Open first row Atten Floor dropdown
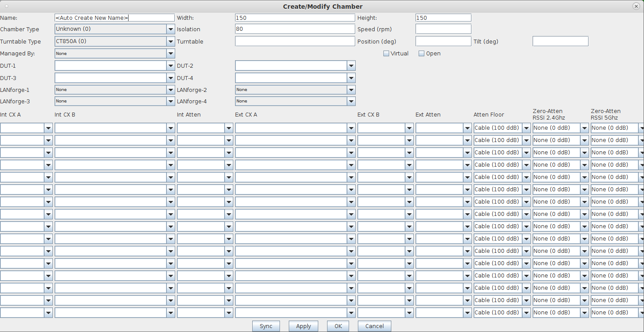This screenshot has width=644, height=332. pos(502,128)
